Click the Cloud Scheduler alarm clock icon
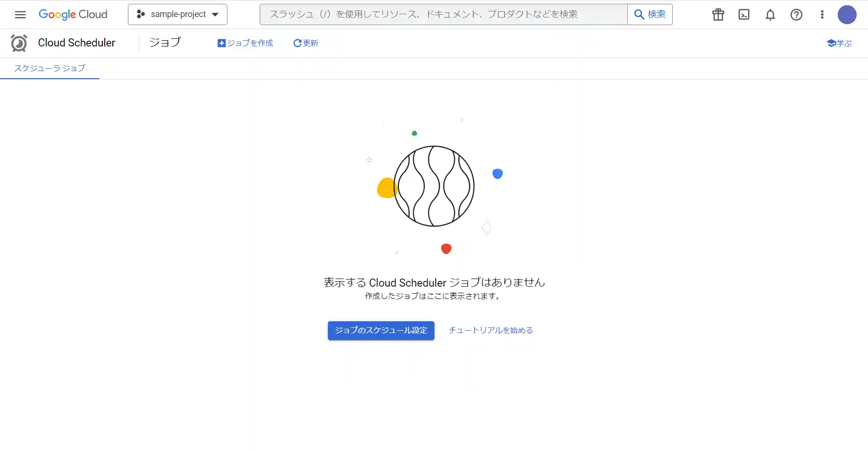 (19, 43)
